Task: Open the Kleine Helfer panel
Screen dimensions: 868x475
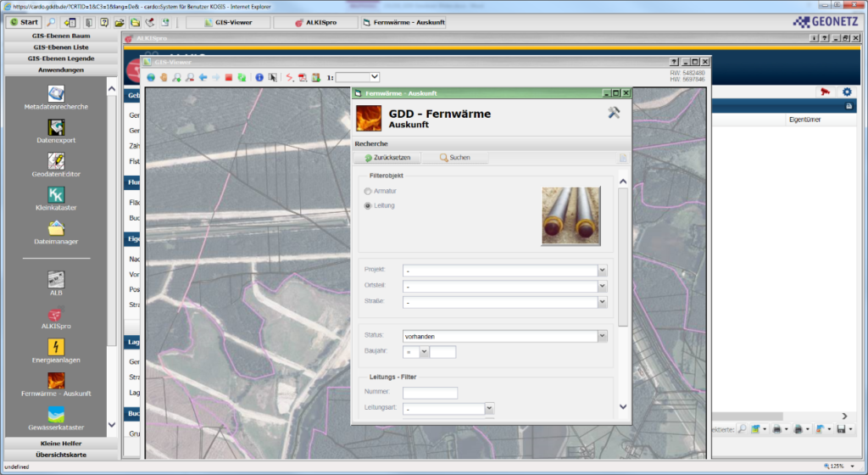Action: click(x=61, y=444)
